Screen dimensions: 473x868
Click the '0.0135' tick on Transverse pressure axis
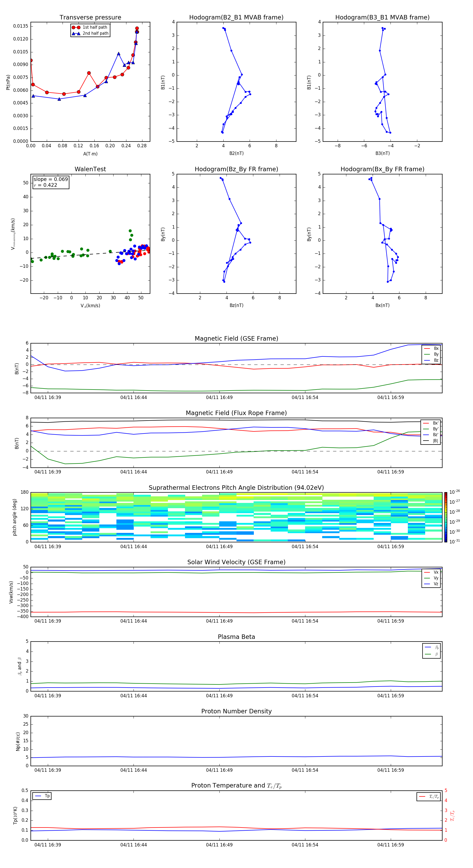pos(21,26)
